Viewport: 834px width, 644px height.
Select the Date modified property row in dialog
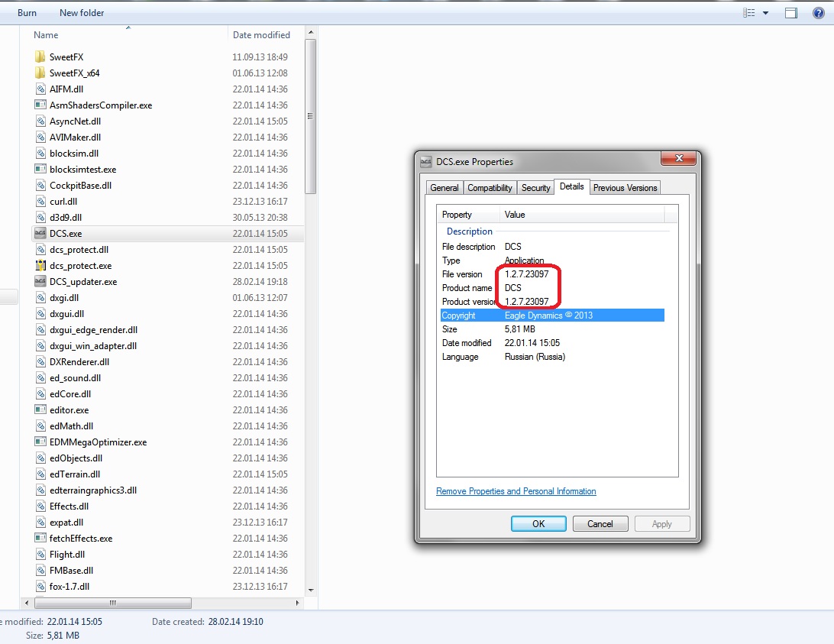[x=552, y=343]
